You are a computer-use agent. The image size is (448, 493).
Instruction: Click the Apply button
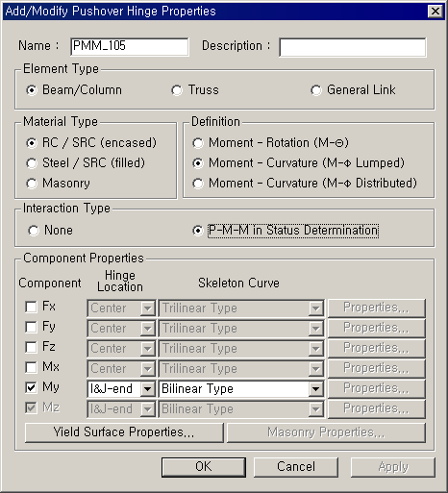393,467
